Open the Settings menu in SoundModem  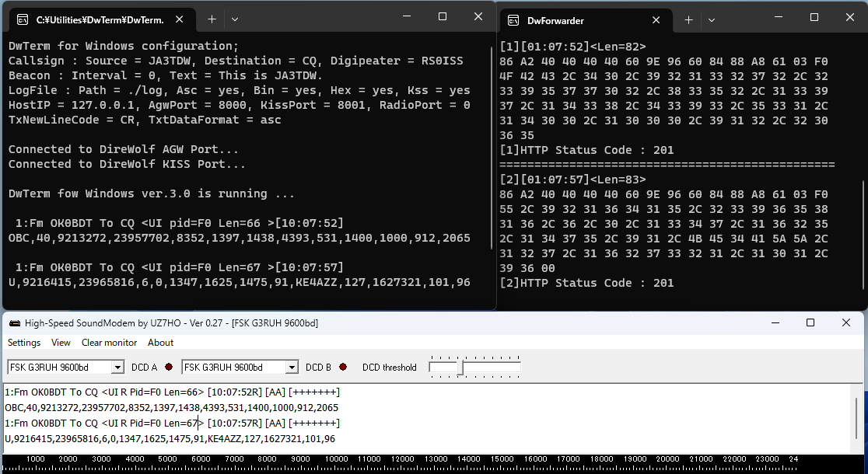(x=24, y=343)
